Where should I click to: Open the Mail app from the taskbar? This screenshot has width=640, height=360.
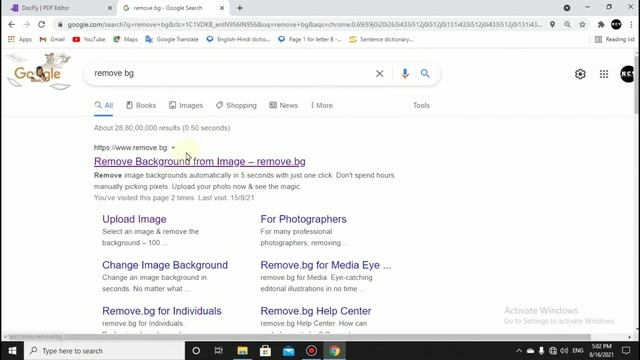pyautogui.click(x=289, y=351)
